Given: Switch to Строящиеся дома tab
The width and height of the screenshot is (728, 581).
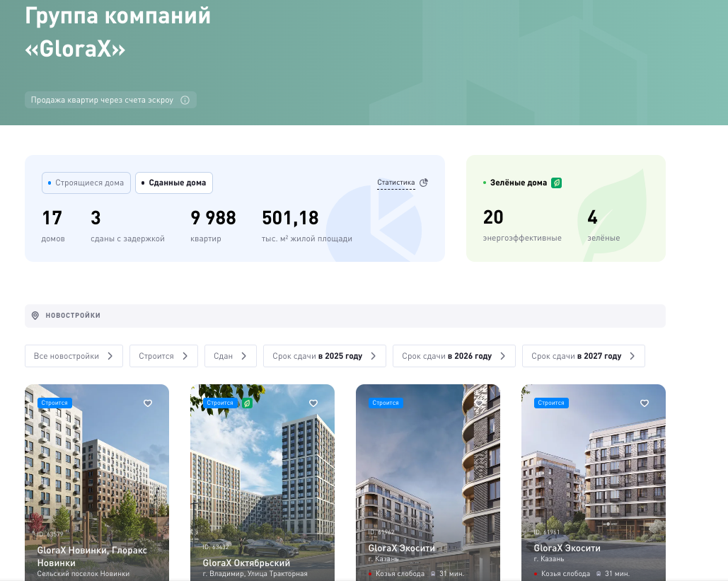Looking at the screenshot, I should (x=86, y=183).
